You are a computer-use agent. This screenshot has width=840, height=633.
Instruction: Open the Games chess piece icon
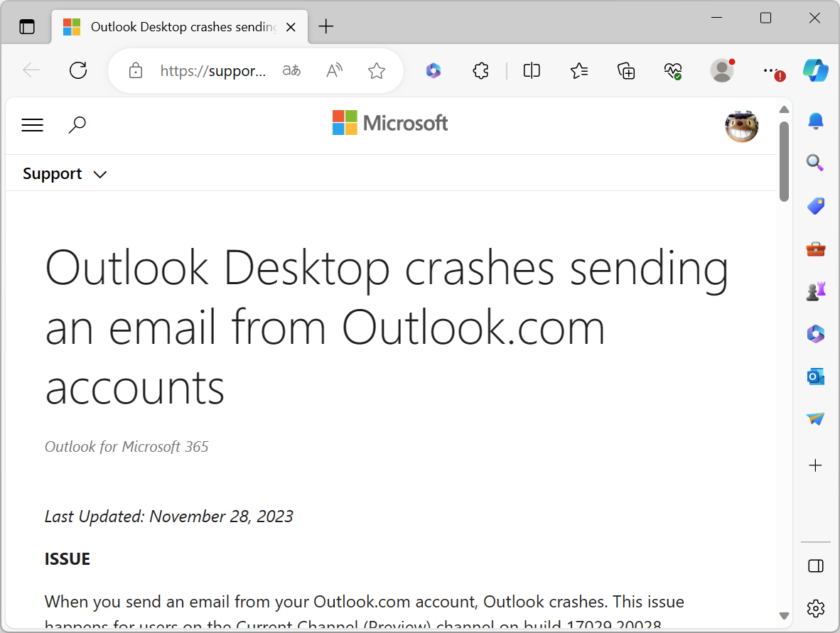point(815,291)
